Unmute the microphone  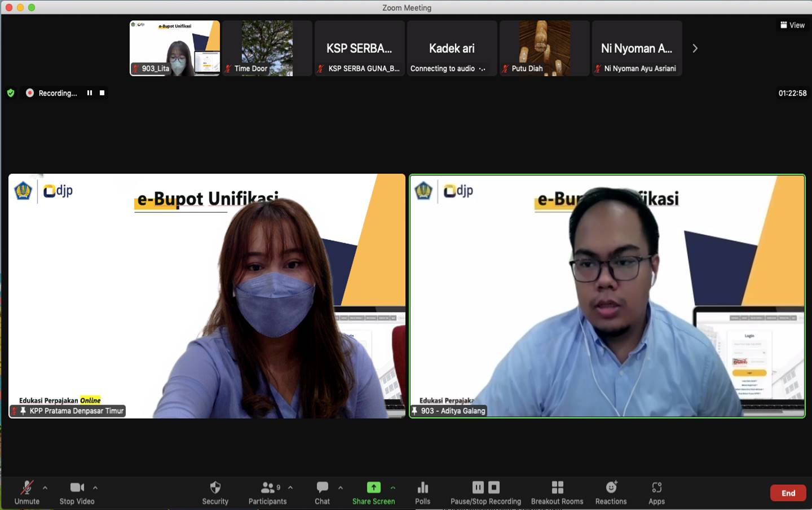[27, 492]
